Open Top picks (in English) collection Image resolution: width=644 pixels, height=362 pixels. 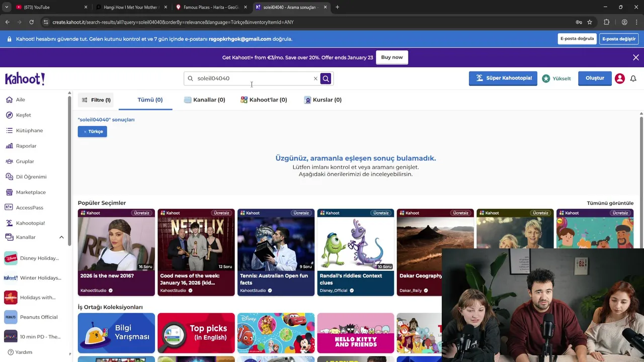click(x=196, y=333)
